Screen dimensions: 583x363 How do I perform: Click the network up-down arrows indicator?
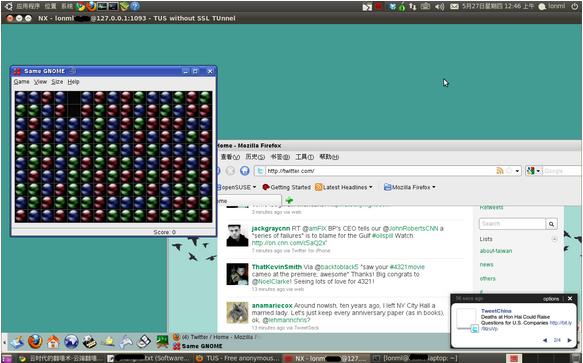[x=412, y=6]
